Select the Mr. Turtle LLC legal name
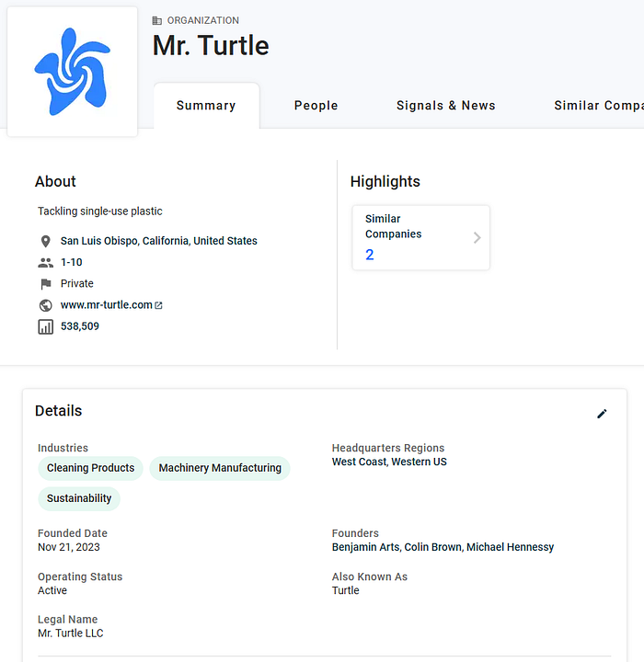 [71, 633]
